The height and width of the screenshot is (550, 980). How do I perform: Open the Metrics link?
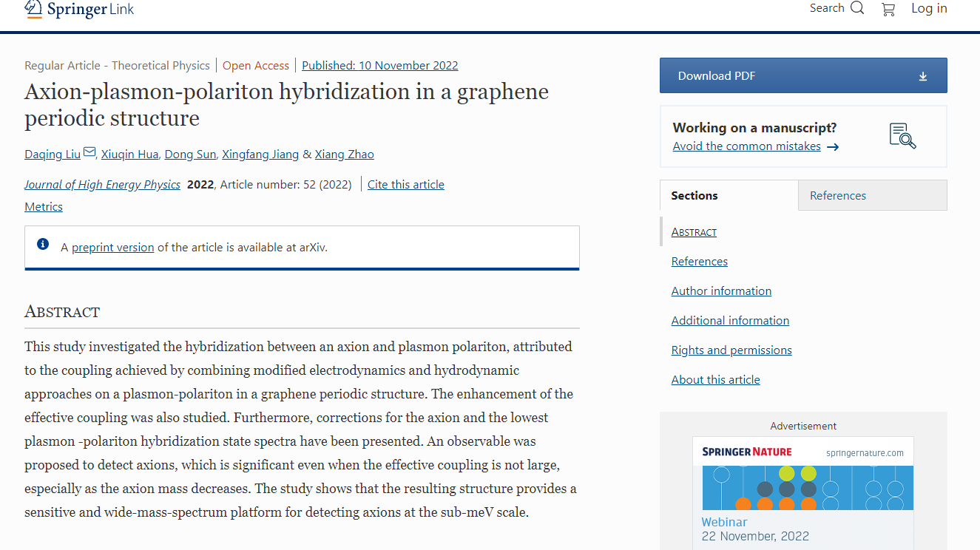44,207
